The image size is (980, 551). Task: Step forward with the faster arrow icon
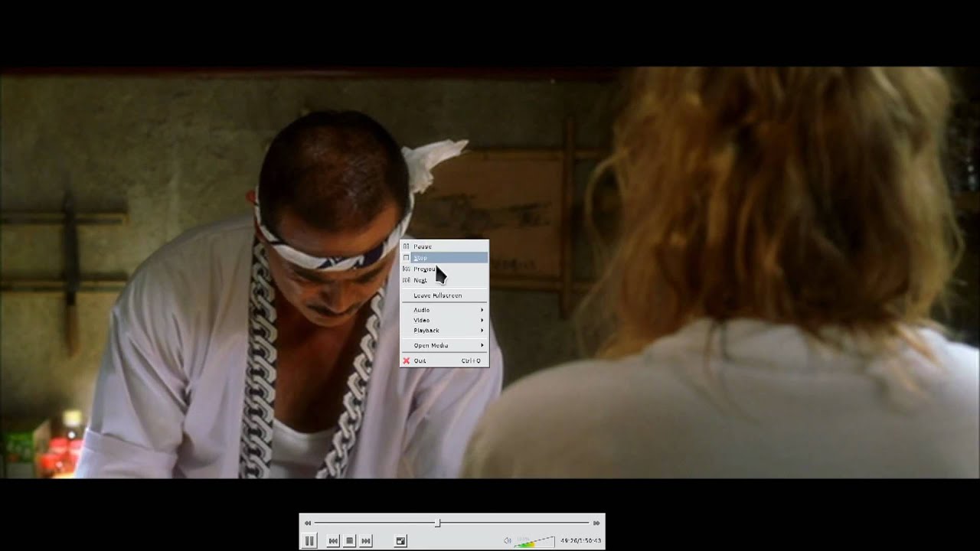[596, 523]
